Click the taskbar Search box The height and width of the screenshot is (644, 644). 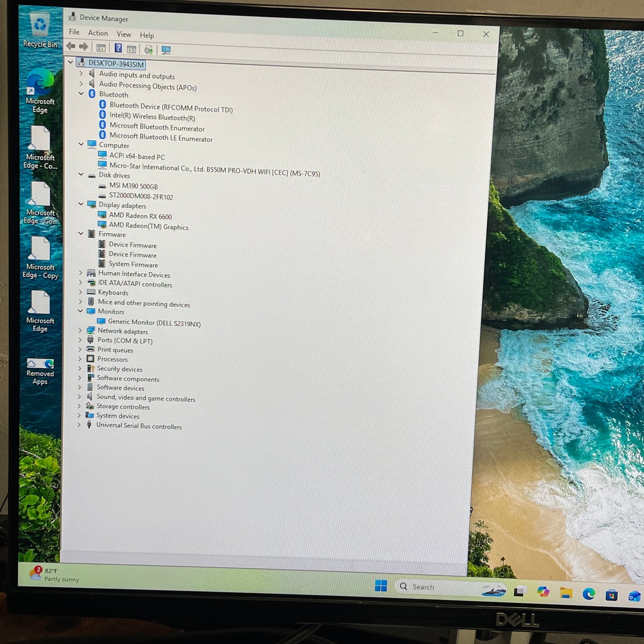click(450, 588)
